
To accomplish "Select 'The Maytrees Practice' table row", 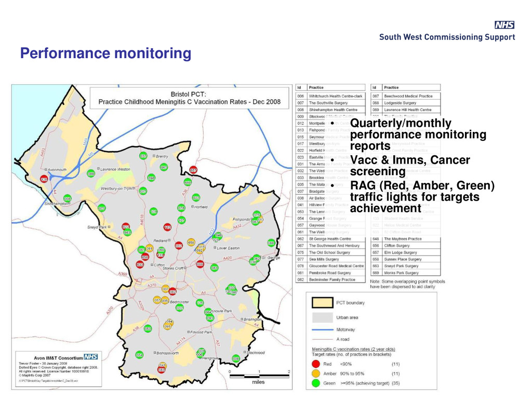I will click(405, 239).
